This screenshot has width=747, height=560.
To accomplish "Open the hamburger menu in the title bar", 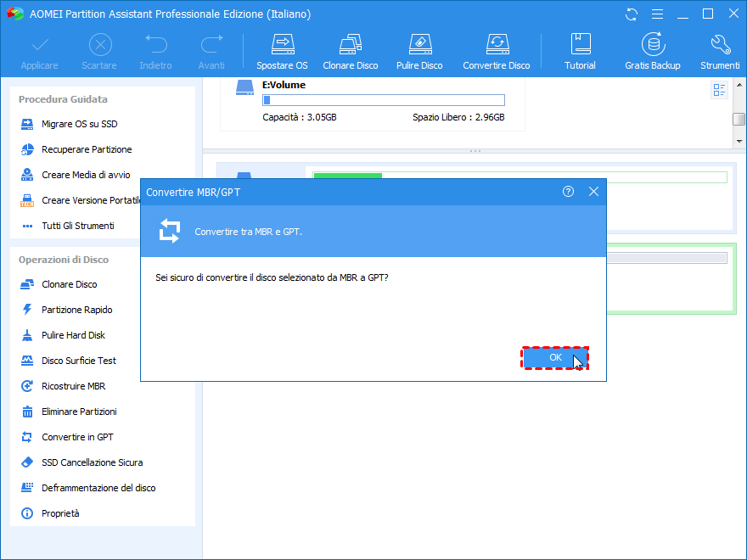I will (x=657, y=14).
